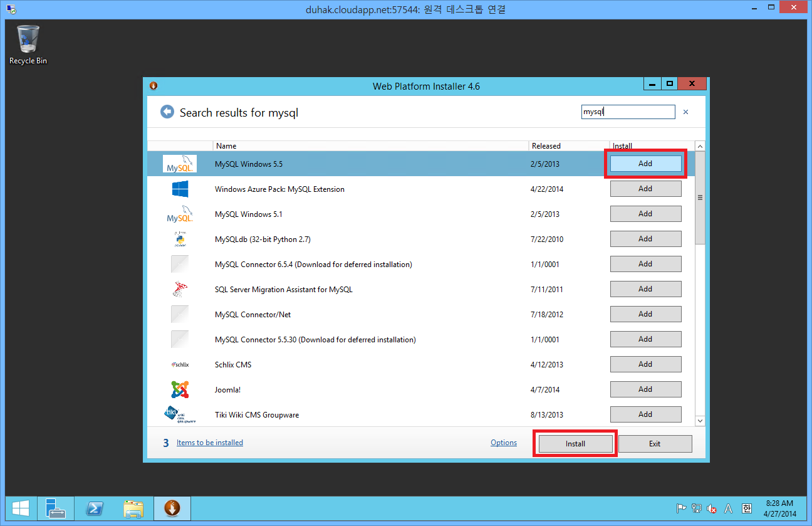This screenshot has height=526, width=812.
Task: Add Tiki Wiki CMS Groupware
Action: [645, 414]
